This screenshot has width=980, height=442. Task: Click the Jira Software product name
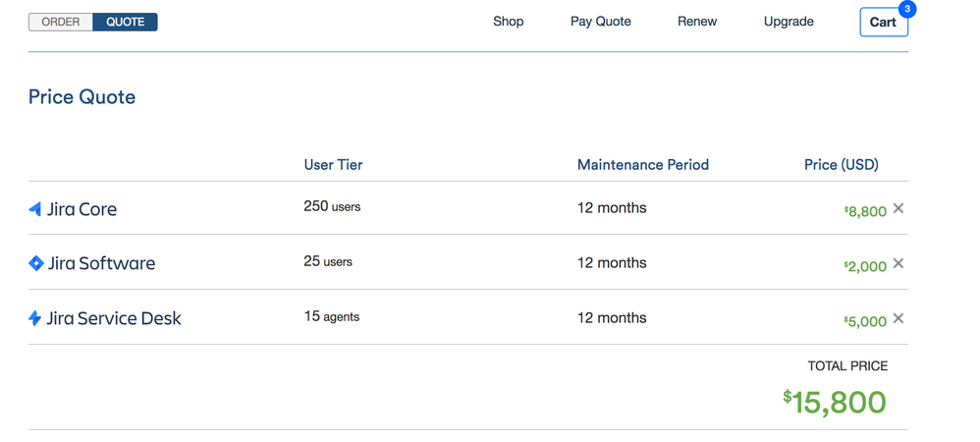coord(101,263)
